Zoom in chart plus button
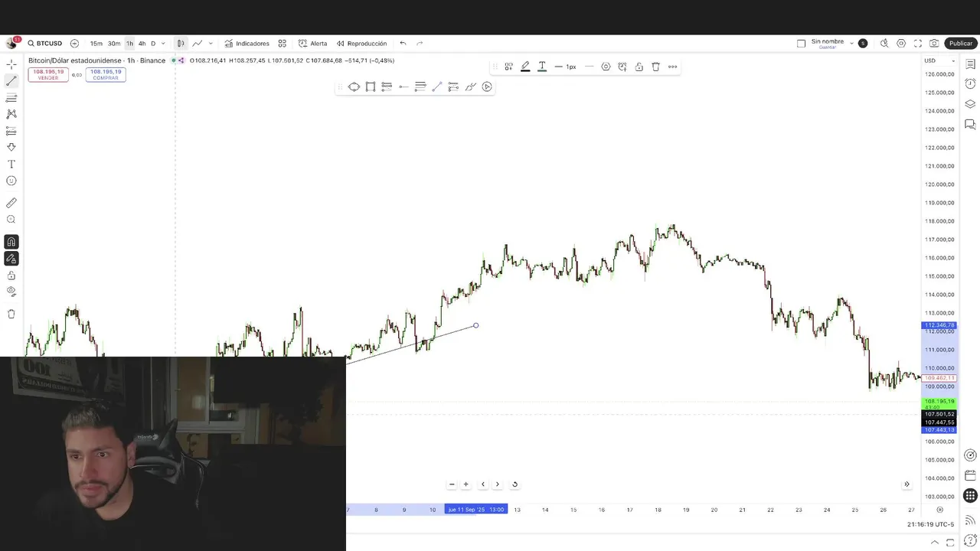Viewport: 980px width, 551px height. point(465,484)
